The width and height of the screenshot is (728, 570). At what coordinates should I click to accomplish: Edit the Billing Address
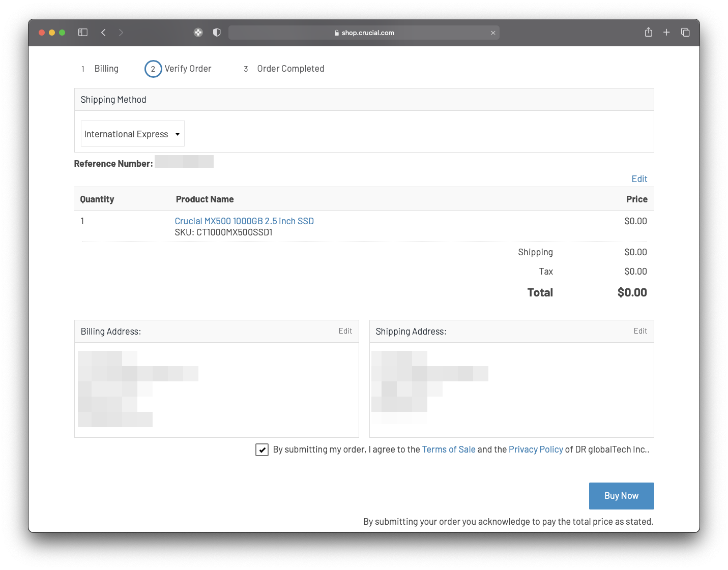345,331
